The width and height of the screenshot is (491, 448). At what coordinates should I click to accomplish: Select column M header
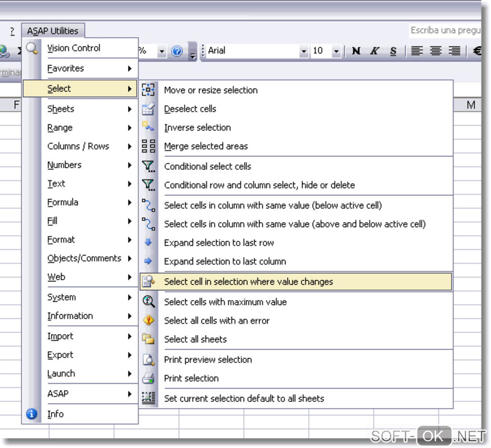pyautogui.click(x=467, y=105)
